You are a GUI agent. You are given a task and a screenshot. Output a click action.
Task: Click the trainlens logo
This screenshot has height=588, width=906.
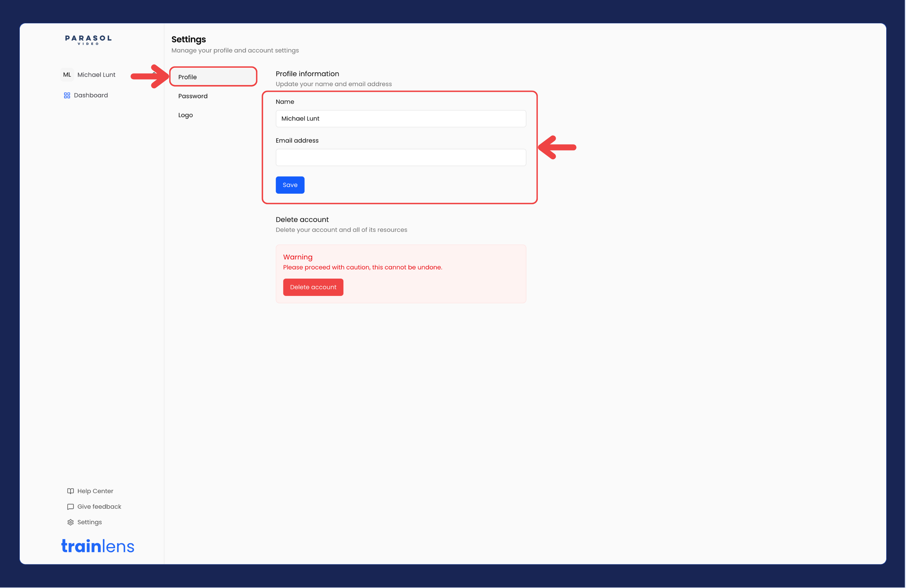[98, 546]
